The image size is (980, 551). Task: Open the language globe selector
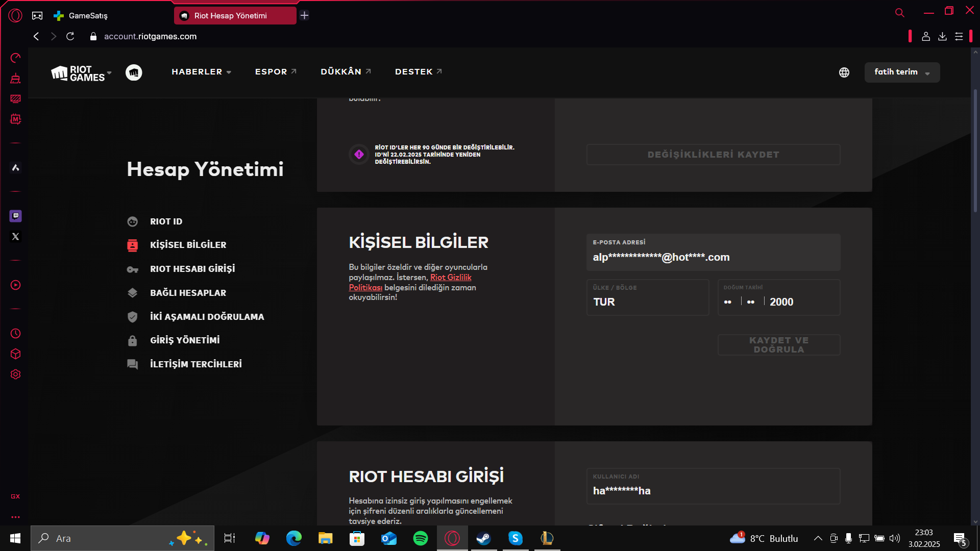click(x=844, y=72)
